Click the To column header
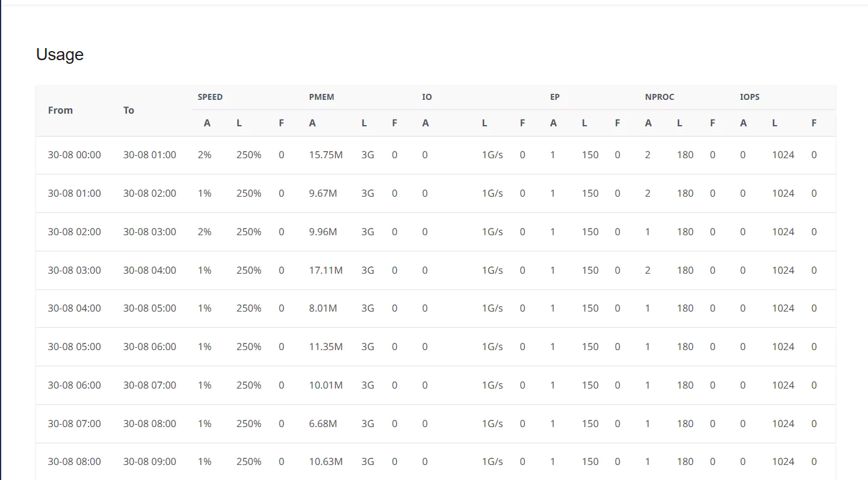Image resolution: width=868 pixels, height=480 pixels. pyautogui.click(x=129, y=110)
